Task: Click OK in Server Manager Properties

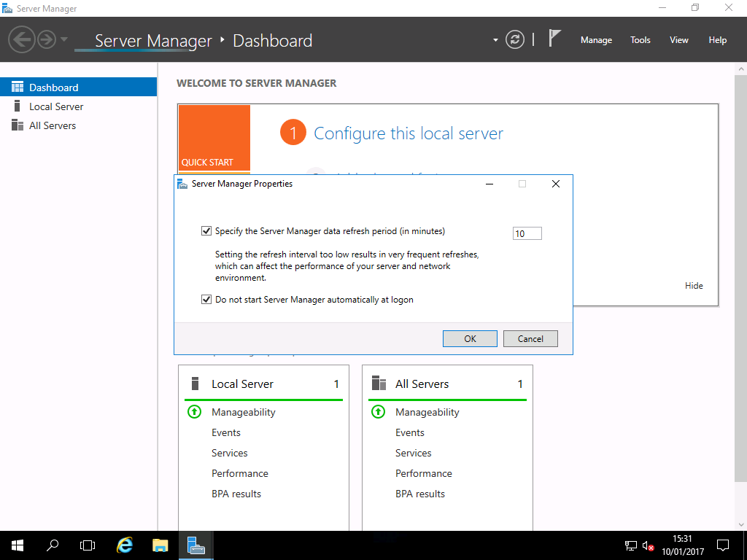Action: tap(470, 338)
